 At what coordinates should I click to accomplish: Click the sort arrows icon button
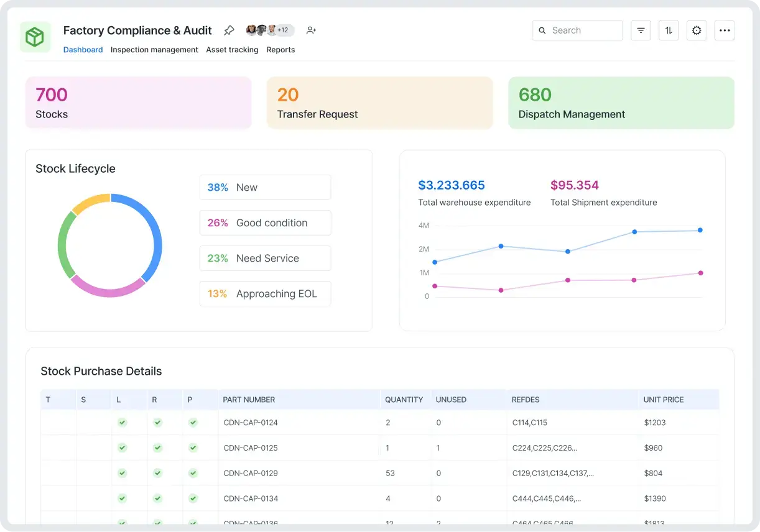669,30
